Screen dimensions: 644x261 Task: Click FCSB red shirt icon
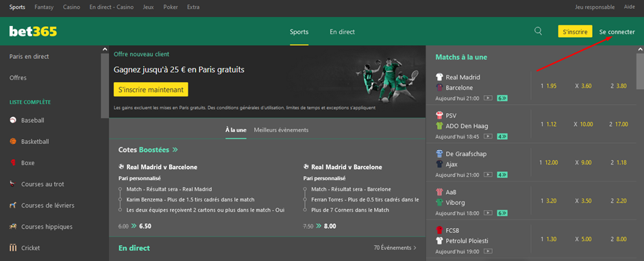coord(439,230)
